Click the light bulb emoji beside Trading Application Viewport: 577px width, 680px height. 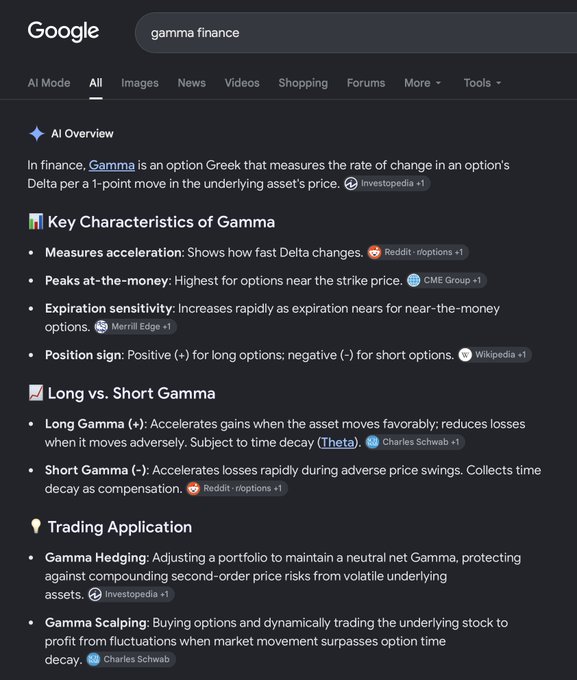point(36,526)
